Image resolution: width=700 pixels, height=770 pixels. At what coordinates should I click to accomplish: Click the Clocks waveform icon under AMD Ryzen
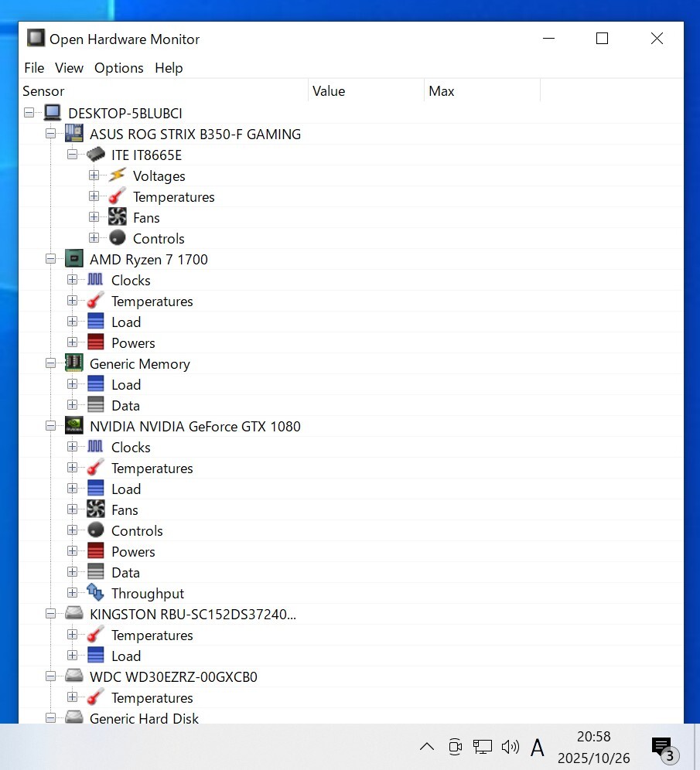coord(95,279)
